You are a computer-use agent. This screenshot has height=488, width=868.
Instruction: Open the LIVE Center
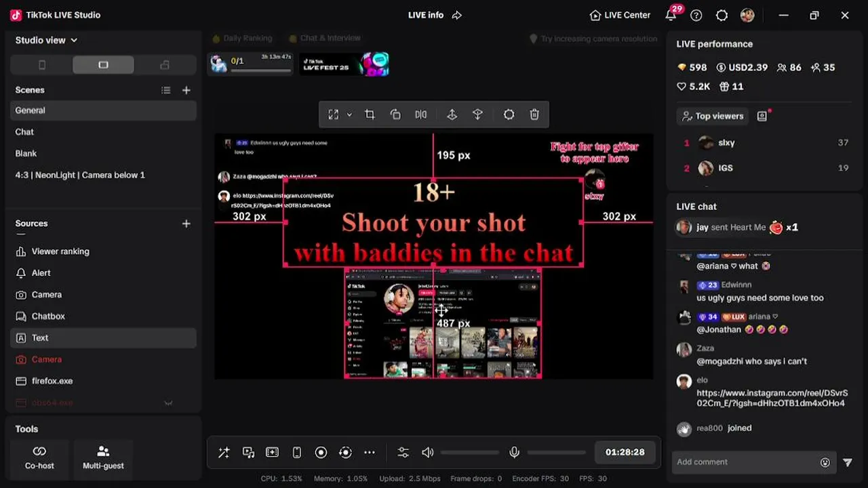tap(620, 15)
